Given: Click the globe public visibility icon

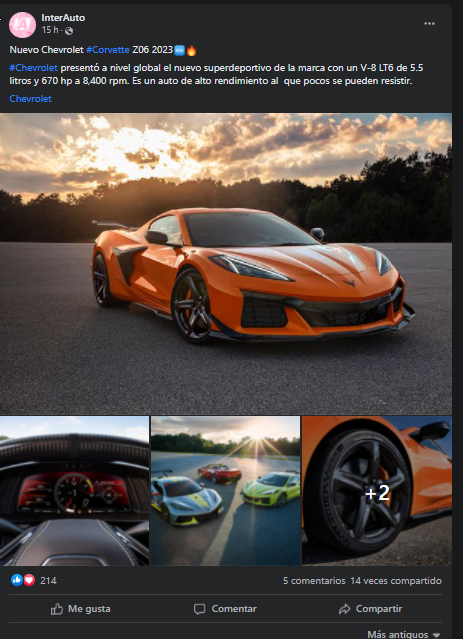Looking at the screenshot, I should 69,31.
